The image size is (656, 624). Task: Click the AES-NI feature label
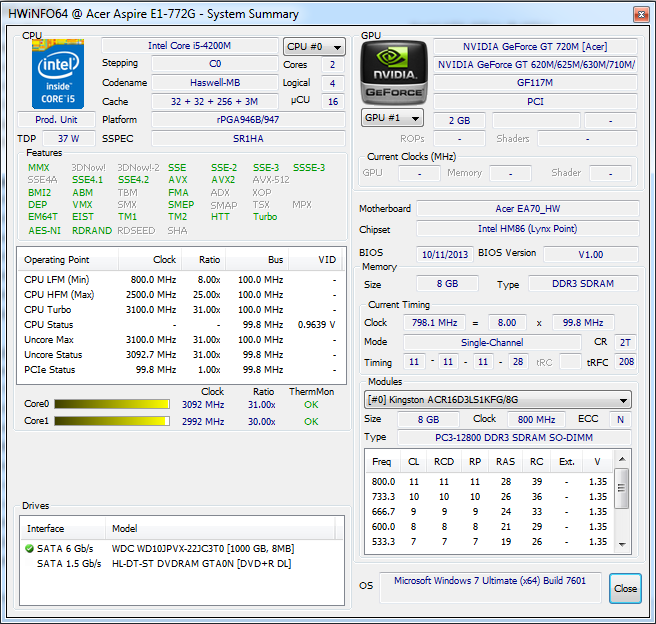44,230
